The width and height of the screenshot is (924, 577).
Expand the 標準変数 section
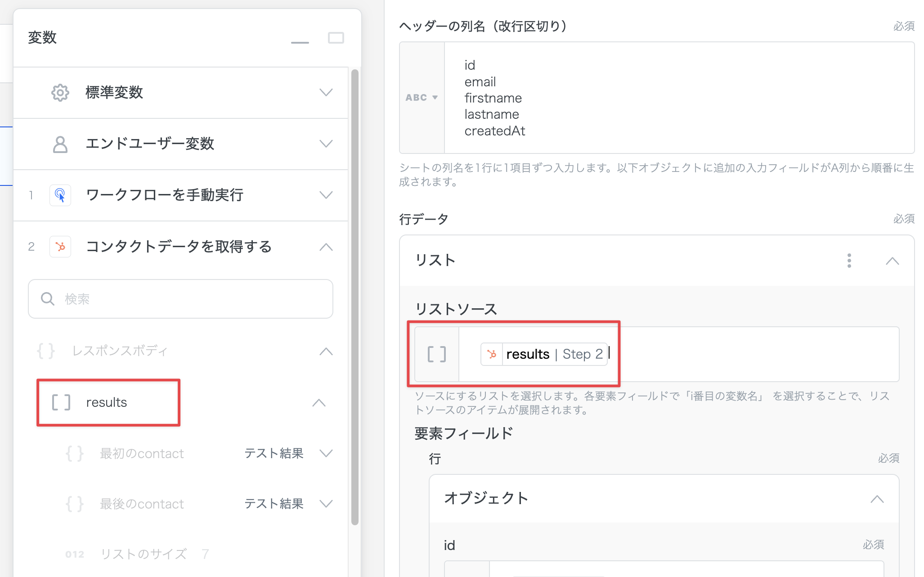[x=326, y=93]
